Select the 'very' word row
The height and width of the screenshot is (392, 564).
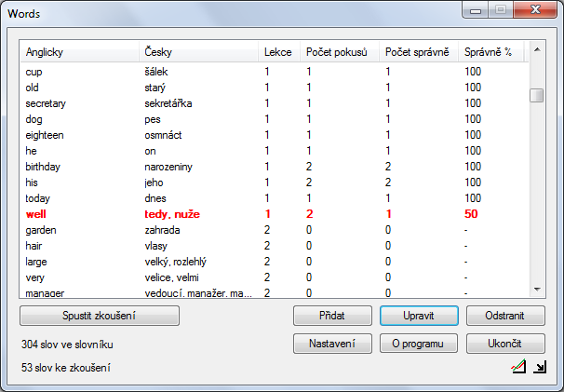coord(274,277)
